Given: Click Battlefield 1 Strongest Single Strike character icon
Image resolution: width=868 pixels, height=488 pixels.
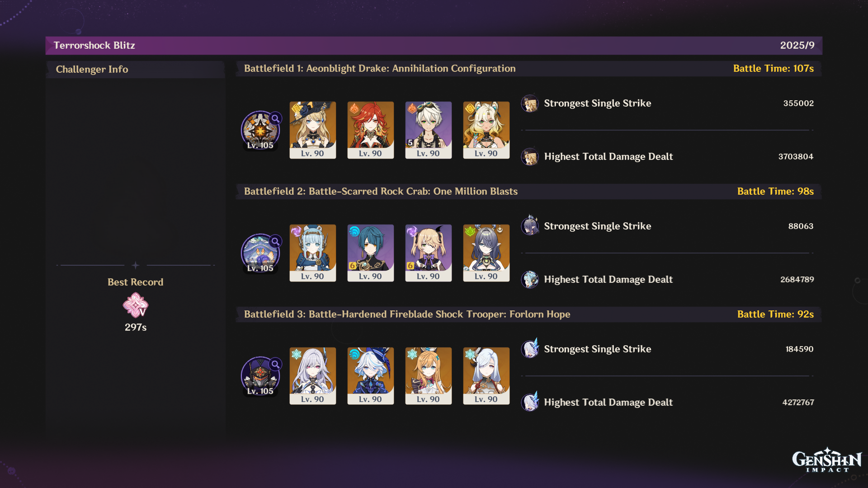Looking at the screenshot, I should 530,103.
